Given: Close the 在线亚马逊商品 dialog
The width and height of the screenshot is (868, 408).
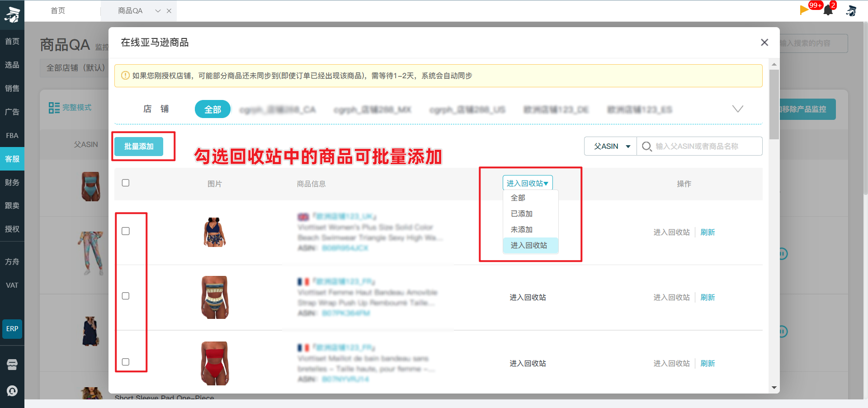Looking at the screenshot, I should coord(764,42).
